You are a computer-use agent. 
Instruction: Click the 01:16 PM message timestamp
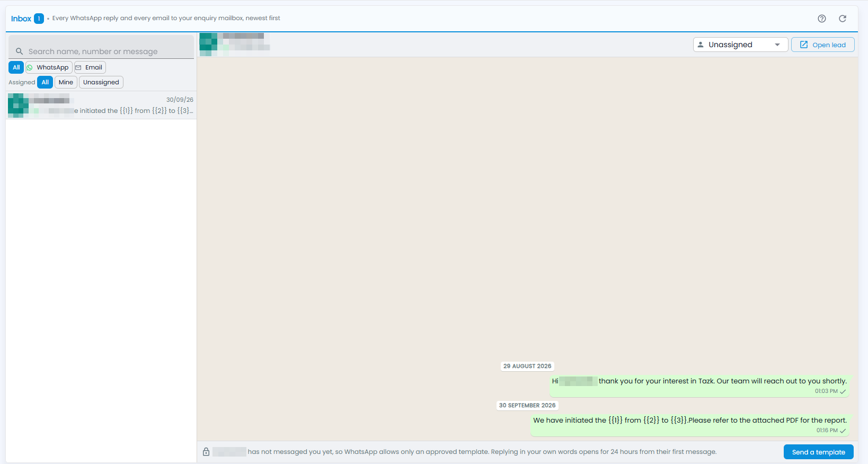pyautogui.click(x=827, y=431)
